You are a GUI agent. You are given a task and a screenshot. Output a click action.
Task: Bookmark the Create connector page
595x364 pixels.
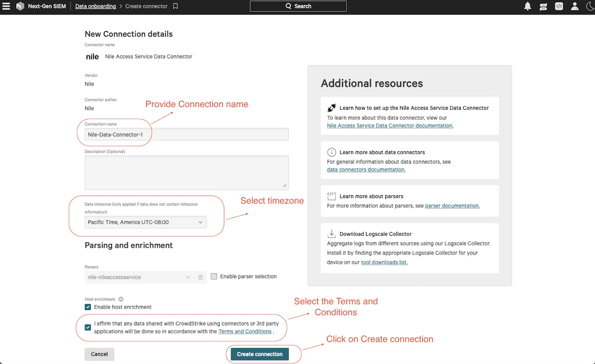pos(176,6)
